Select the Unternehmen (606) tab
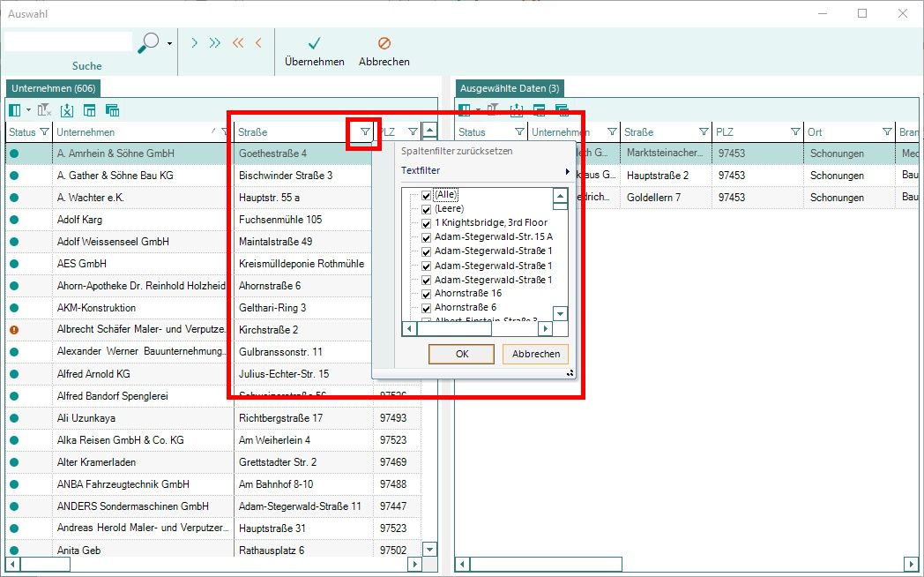 (53, 88)
